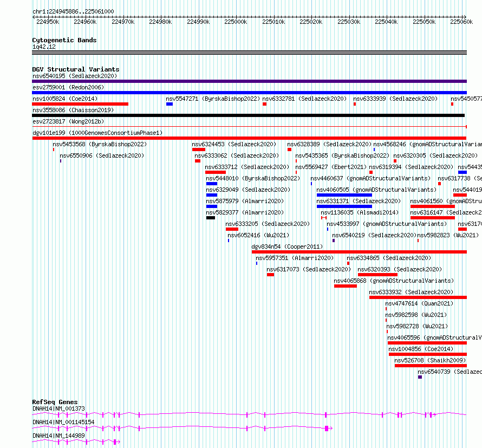Viewport: 482px width, 448px height.
Task: Click nsv6320393 (Sedlazeck2020) label
Action: coord(400,269)
